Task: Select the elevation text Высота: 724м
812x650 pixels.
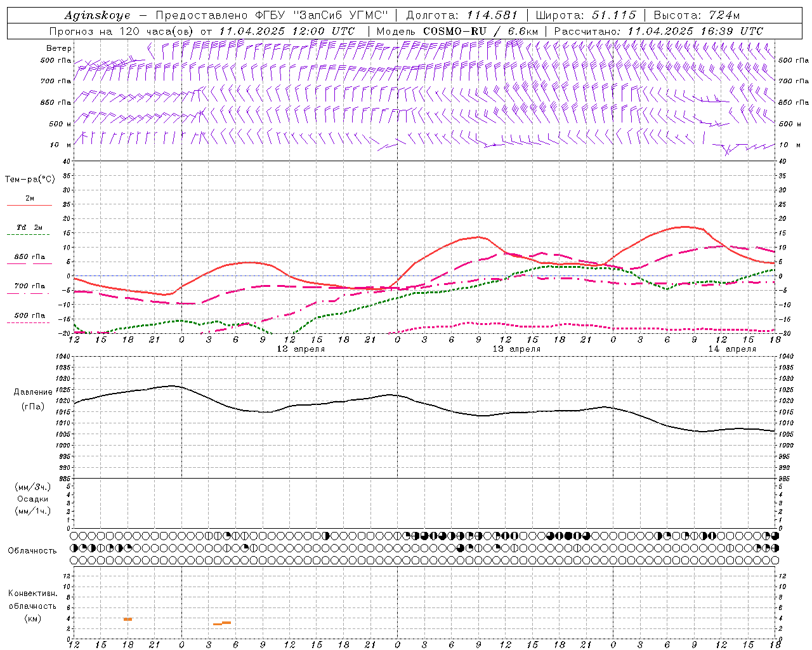Action: click(697, 15)
